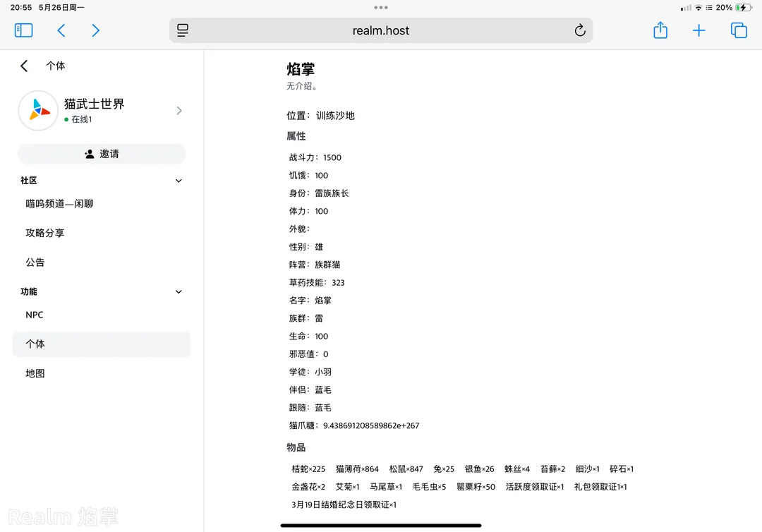Click 碎石×1 item
The image size is (762, 532).
(x=621, y=468)
